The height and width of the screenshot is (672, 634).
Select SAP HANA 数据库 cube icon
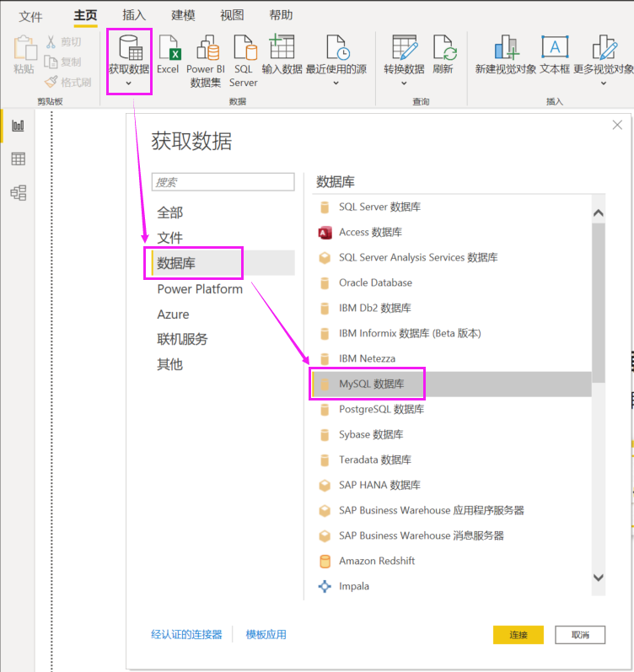coord(325,485)
